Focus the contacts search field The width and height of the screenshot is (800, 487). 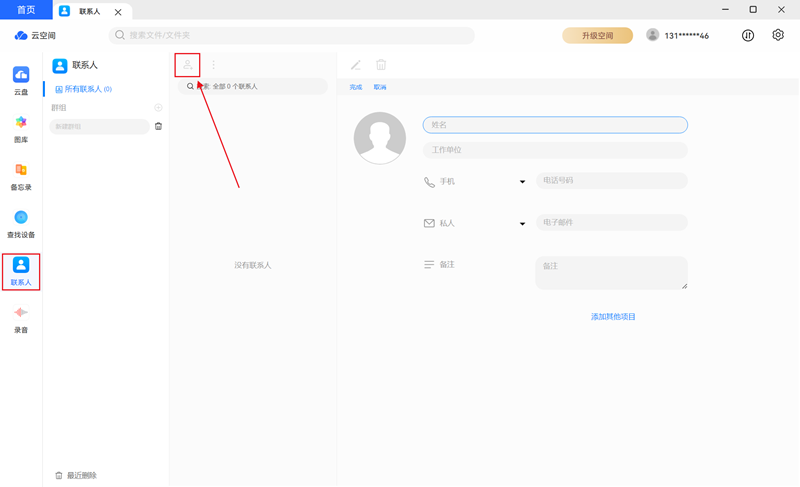click(253, 86)
